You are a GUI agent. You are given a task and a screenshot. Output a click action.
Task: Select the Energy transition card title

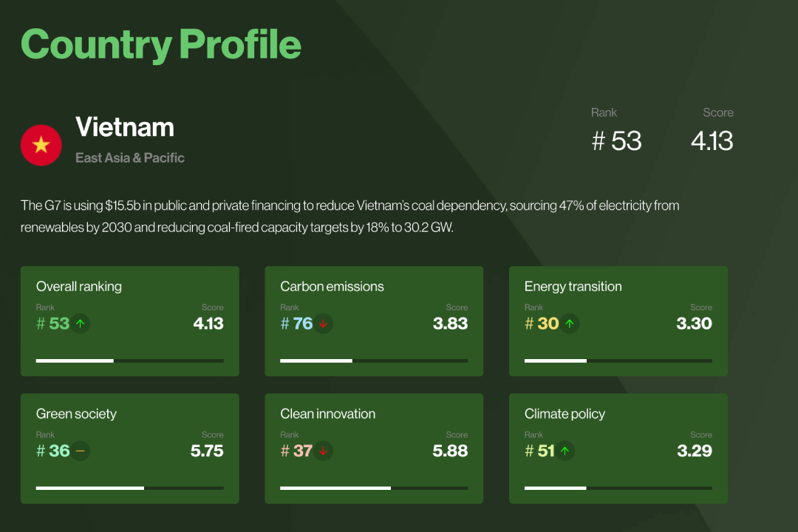click(573, 287)
